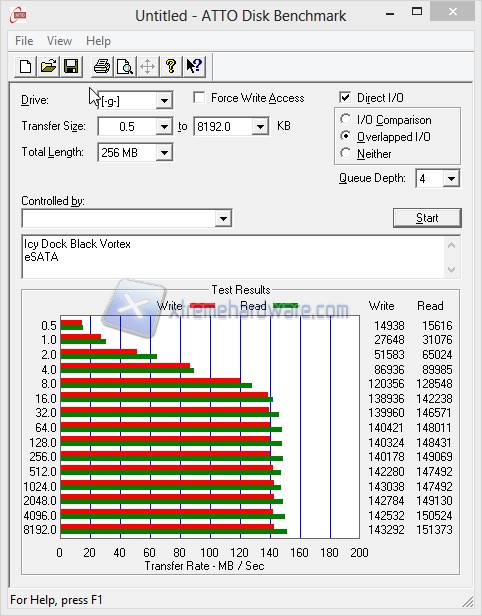Enable the Force Write Access checkbox
The height and width of the screenshot is (616, 482).
(x=199, y=97)
